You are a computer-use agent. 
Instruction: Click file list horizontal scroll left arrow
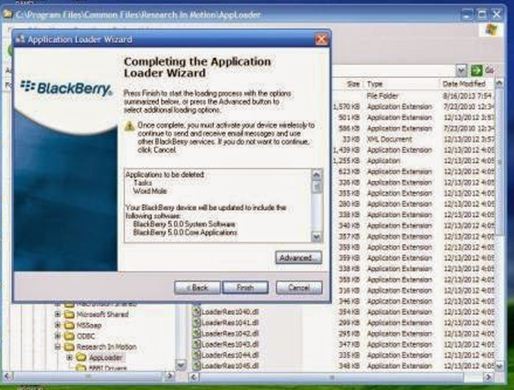[x=194, y=377]
